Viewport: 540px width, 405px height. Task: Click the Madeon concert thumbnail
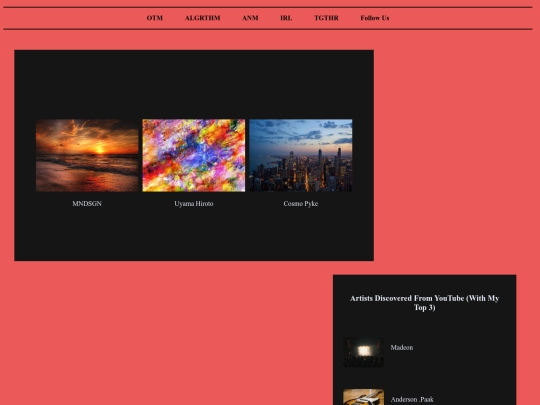click(363, 352)
